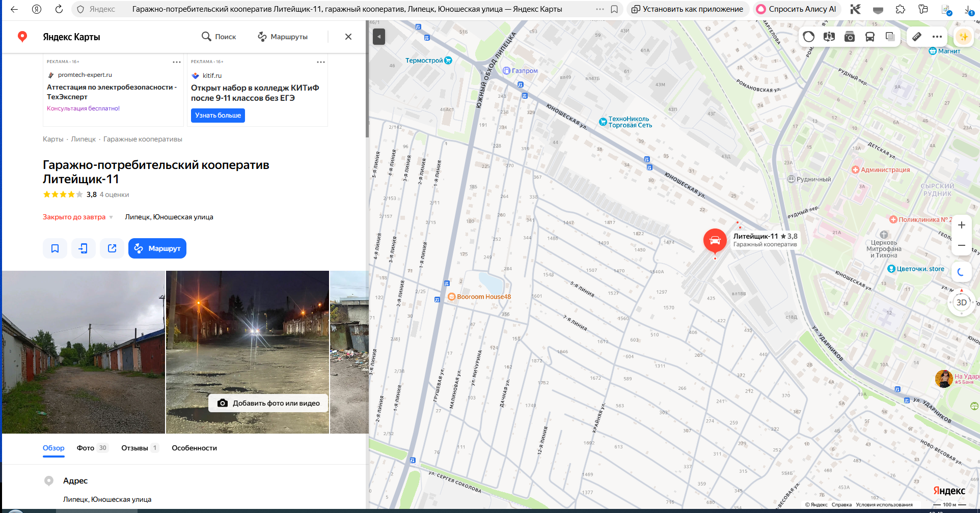Select the ruler measurement tool
Viewport: 980px width, 513px height.
917,37
